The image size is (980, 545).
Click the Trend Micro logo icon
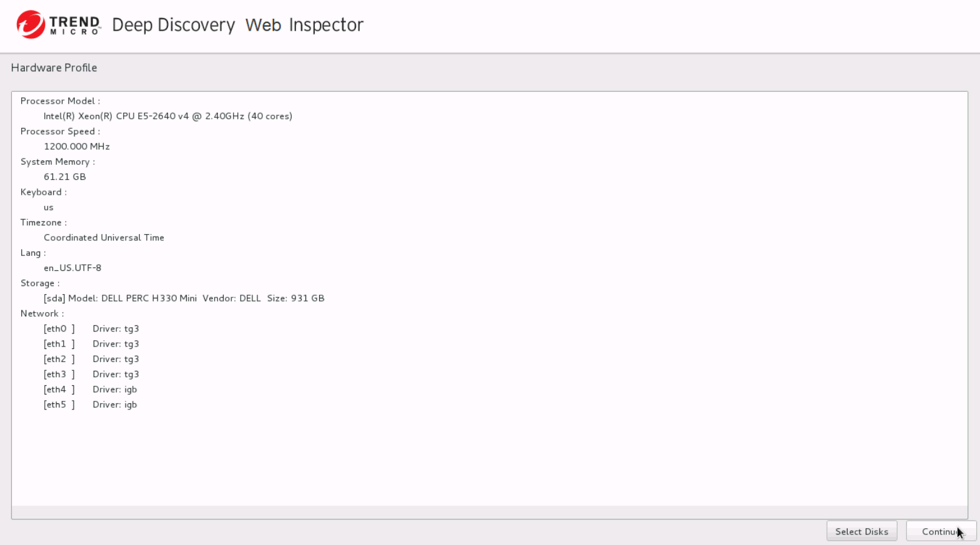pos(31,24)
